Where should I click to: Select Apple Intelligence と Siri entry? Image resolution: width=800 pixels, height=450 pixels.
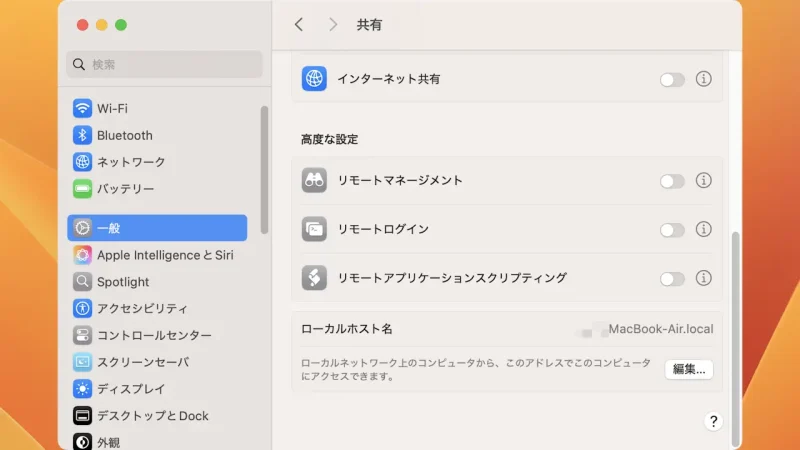(x=157, y=255)
